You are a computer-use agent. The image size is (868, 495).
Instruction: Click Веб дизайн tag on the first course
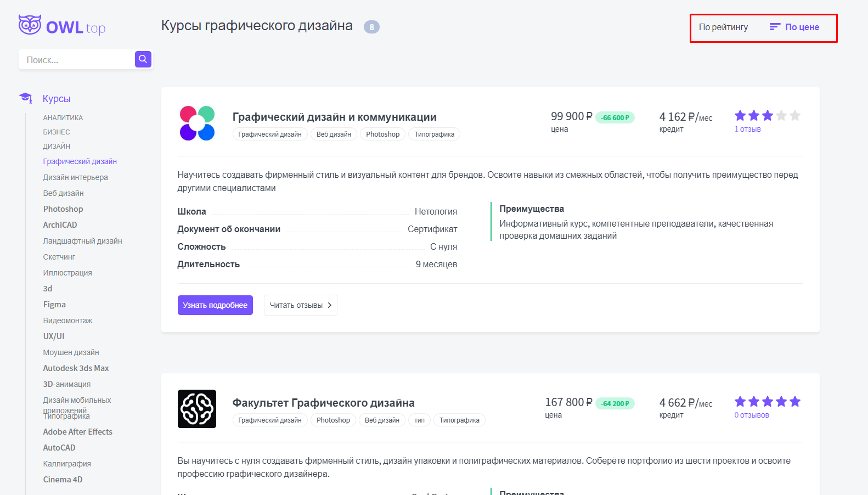(x=334, y=134)
